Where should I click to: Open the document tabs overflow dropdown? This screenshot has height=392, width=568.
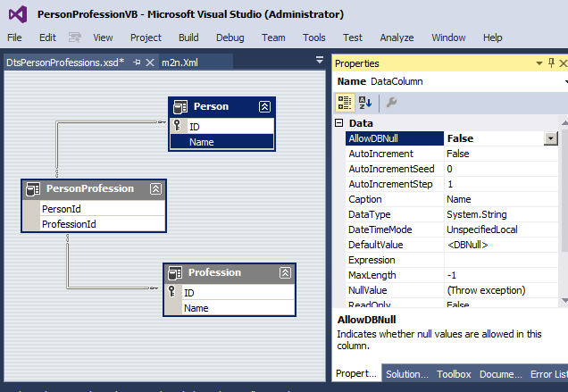pyautogui.click(x=320, y=60)
